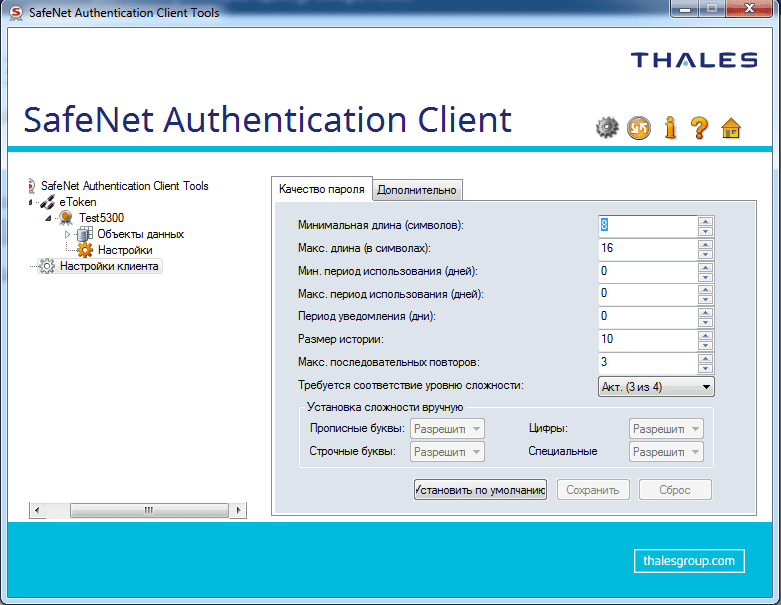Screen dimensions: 781x605
Task: Open the Требуется соответствие уровню сложности dropdown
Action: click(656, 387)
